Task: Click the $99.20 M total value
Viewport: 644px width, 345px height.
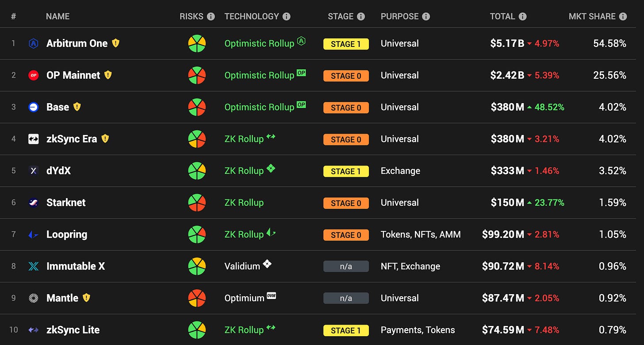Action: tap(503, 234)
